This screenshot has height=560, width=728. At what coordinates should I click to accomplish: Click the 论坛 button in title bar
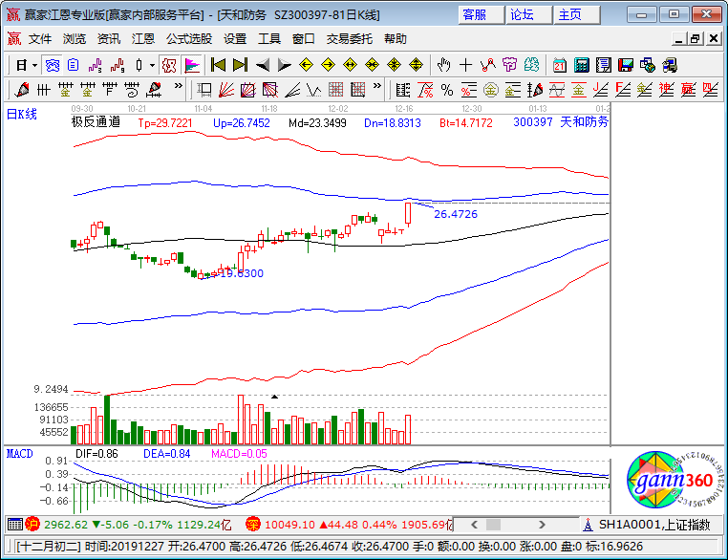click(529, 15)
